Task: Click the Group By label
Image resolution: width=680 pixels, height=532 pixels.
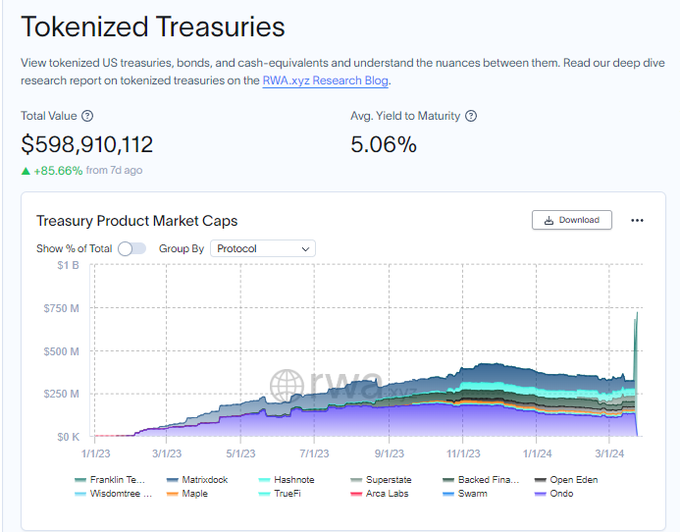Action: tap(181, 248)
